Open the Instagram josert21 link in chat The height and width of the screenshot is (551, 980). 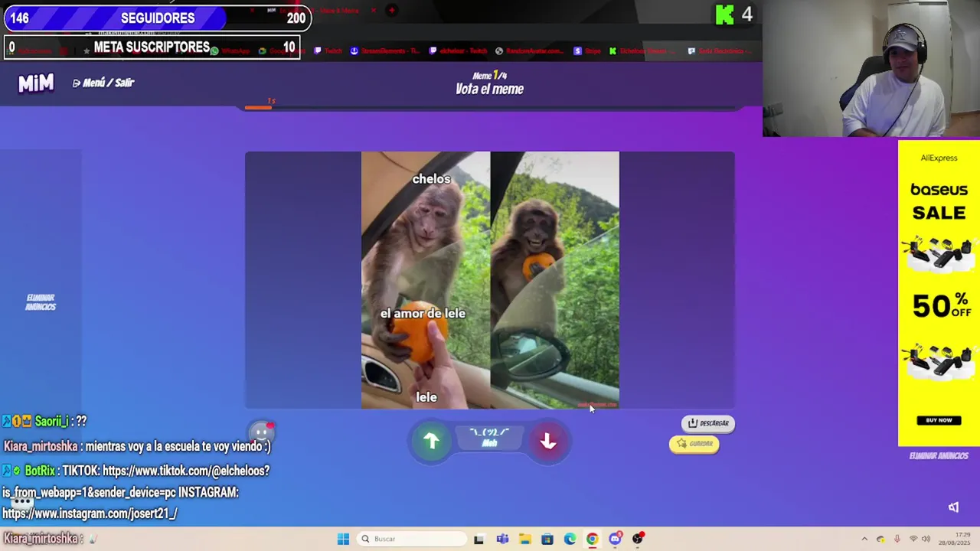coord(90,514)
